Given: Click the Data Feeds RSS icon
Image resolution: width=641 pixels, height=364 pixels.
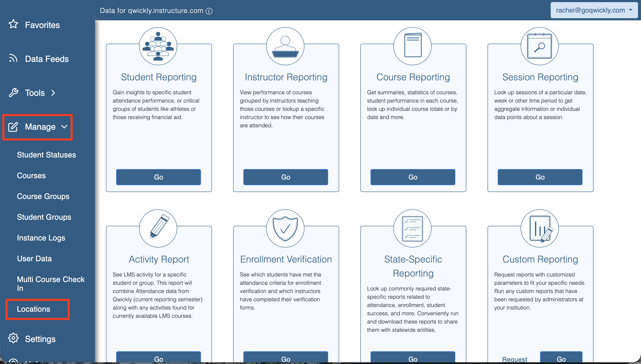Looking at the screenshot, I should tap(13, 58).
